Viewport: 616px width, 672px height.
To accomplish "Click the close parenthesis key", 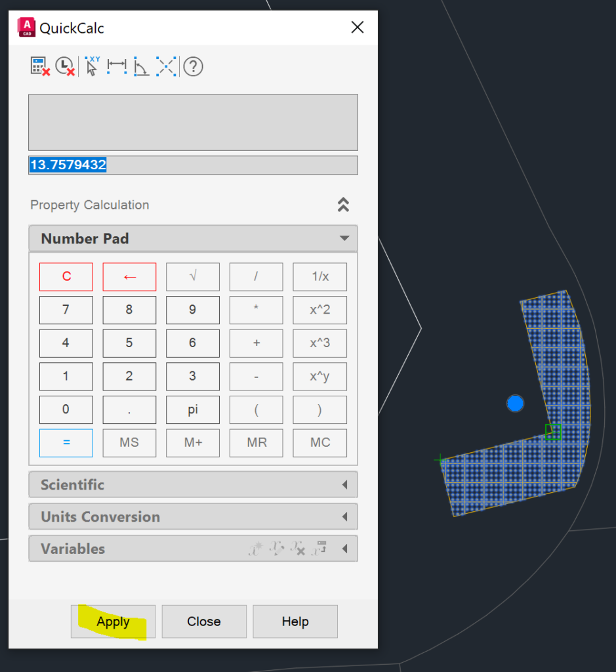I will 320,409.
